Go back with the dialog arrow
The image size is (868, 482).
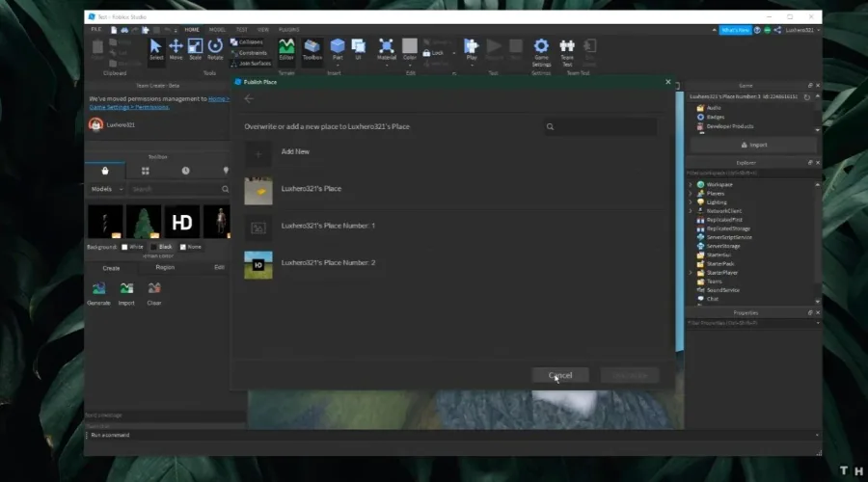click(x=249, y=98)
